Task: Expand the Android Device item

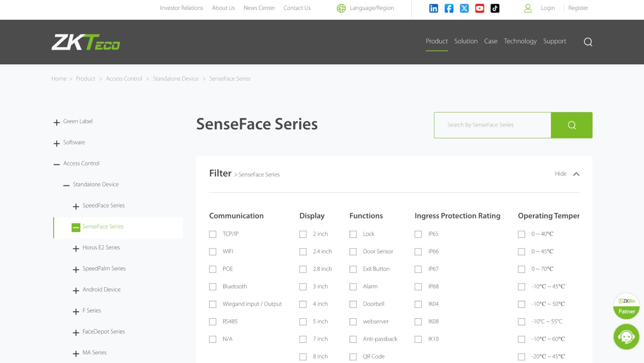Action: (76, 290)
